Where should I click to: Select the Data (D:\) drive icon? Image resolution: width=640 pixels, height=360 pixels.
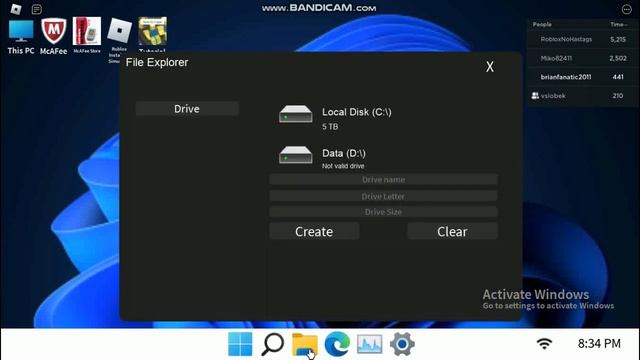[x=296, y=155]
